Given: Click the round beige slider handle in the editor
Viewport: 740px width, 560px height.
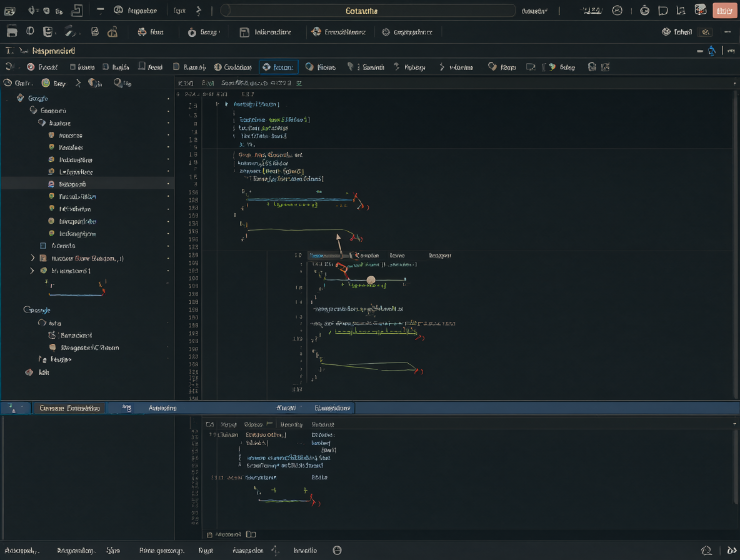Looking at the screenshot, I should tap(371, 280).
